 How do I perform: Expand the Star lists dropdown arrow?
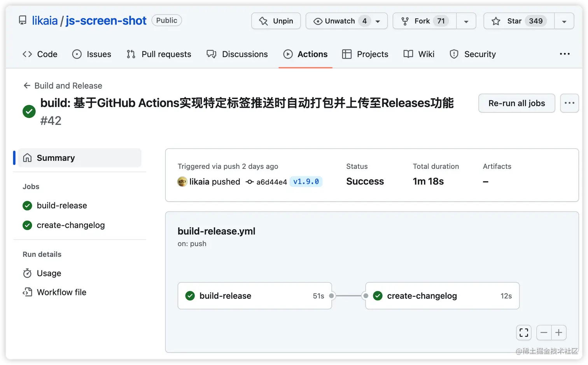(564, 21)
